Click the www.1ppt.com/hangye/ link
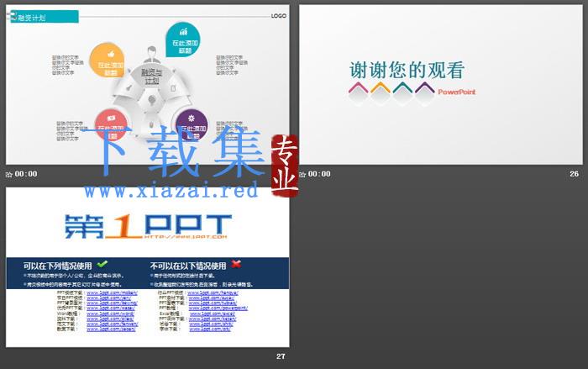Screen dimensions: 588x369 click(x=213, y=293)
